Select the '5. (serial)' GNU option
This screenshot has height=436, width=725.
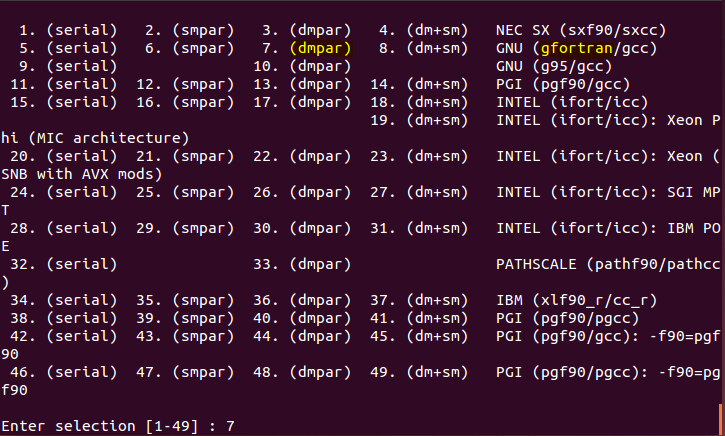[x=68, y=49]
